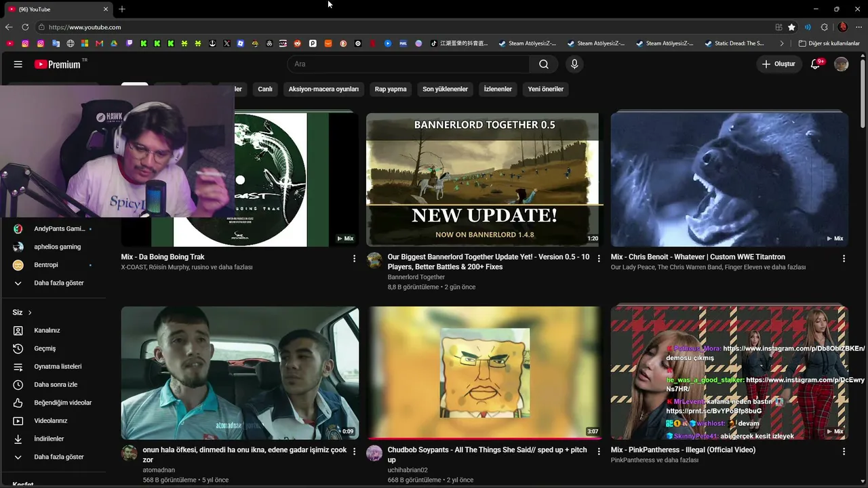Select the Yeni öneriler chip
This screenshot has height=488, width=868.
point(546,89)
